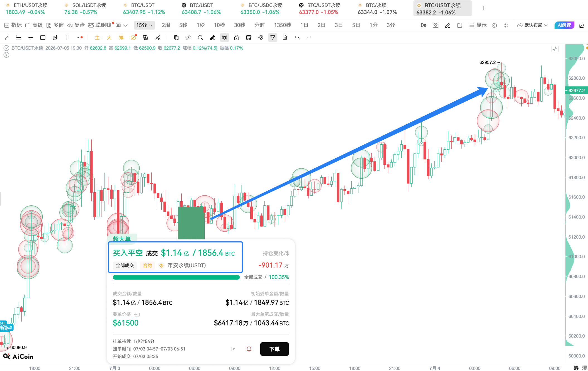Click the order-price 委单价格 line toggle icon

(137, 314)
